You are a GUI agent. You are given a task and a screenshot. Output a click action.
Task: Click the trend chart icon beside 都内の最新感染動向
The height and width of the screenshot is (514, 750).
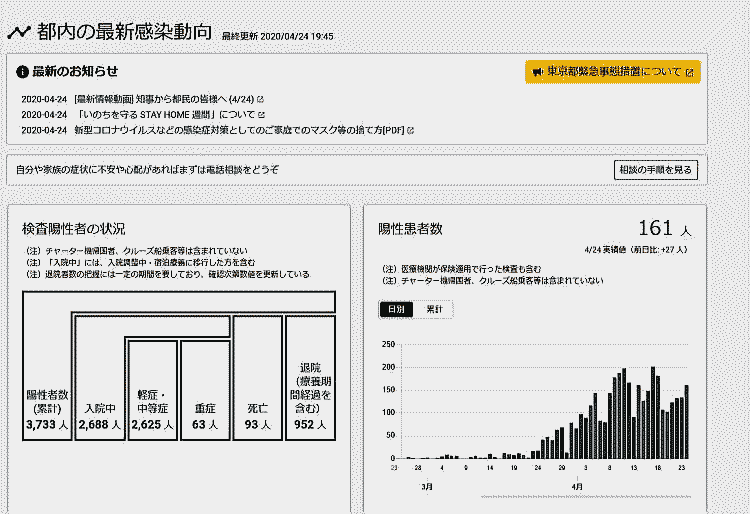(x=18, y=31)
